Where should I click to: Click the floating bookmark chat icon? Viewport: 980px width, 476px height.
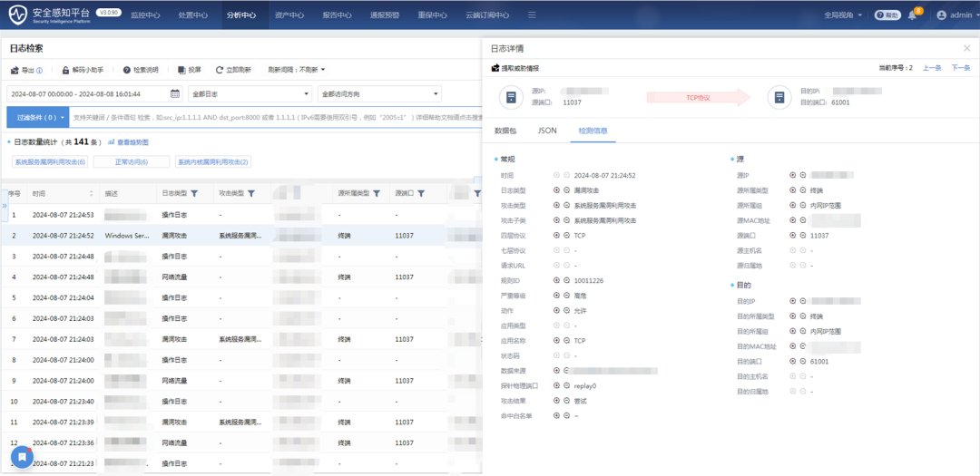pos(22,457)
